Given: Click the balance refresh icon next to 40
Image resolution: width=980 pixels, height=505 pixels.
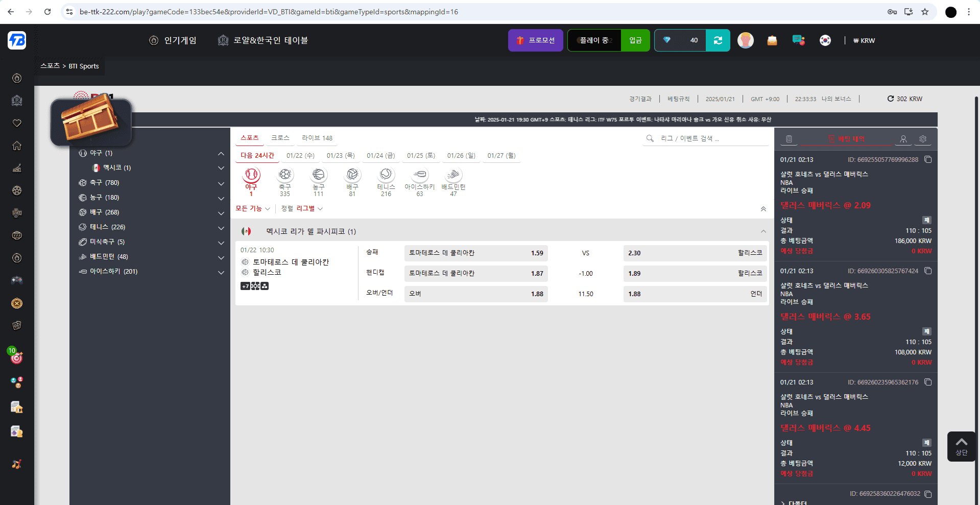Looking at the screenshot, I should click(x=718, y=40).
